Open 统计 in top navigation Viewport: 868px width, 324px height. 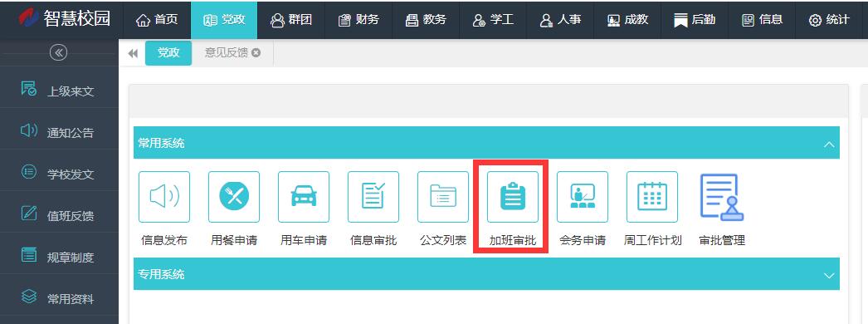point(829,20)
